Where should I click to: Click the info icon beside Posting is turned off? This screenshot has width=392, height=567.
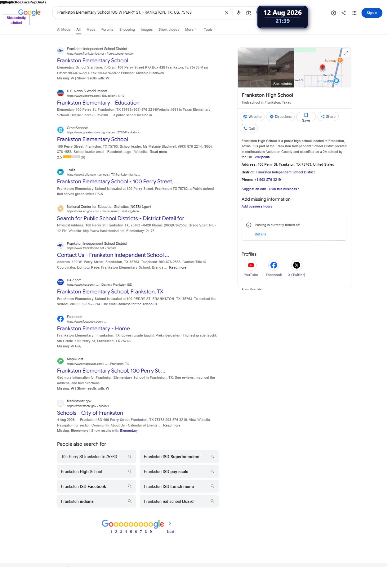coord(249,225)
